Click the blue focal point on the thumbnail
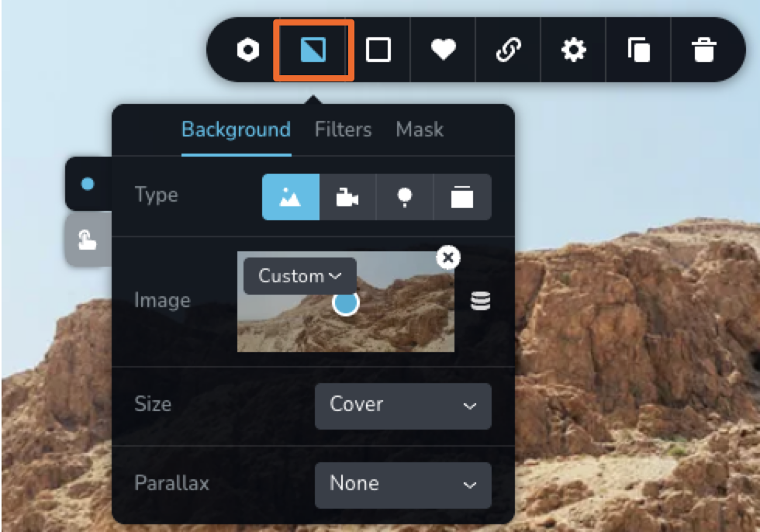 coord(346,303)
